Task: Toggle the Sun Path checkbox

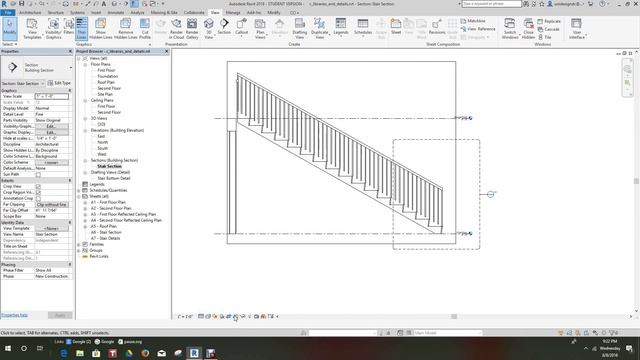Action: (38, 174)
